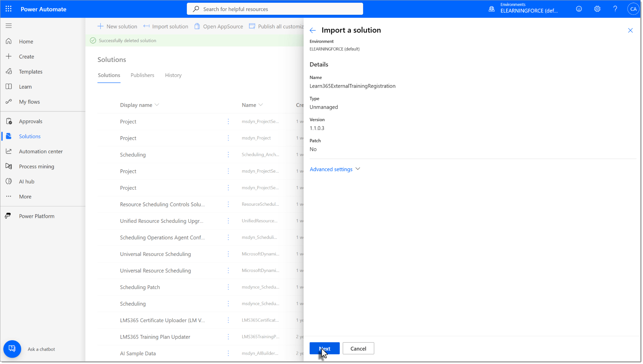Image resolution: width=643 pixels, height=364 pixels.
Task: Open the Name column sort dropdown
Action: [261, 105]
